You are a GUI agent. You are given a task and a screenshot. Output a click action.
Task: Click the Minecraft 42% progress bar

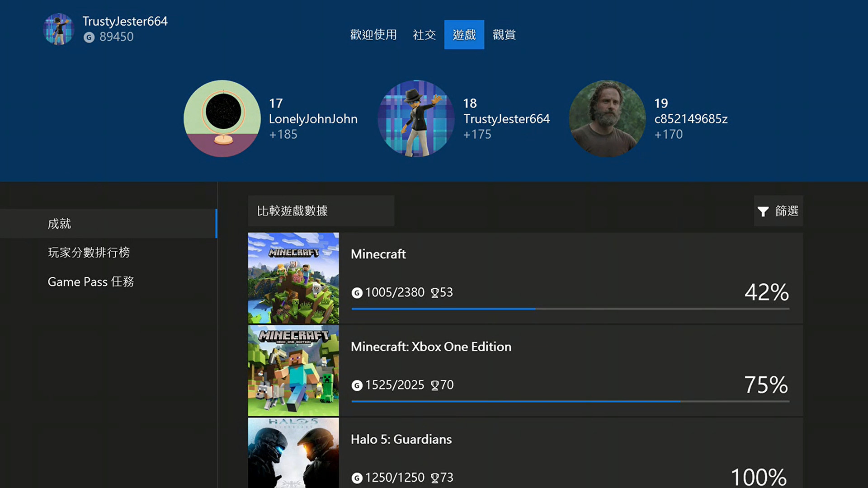(571, 309)
